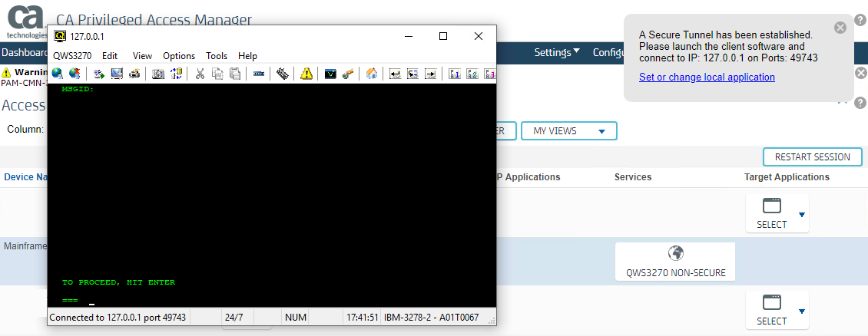This screenshot has height=336, width=868.
Task: Expand the upper SELECT dropdown arrow
Action: 802,215
